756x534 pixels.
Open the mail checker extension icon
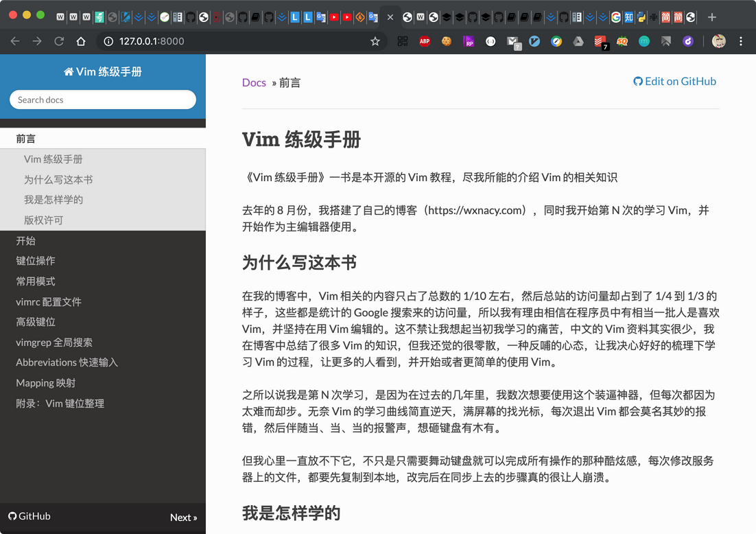(513, 43)
